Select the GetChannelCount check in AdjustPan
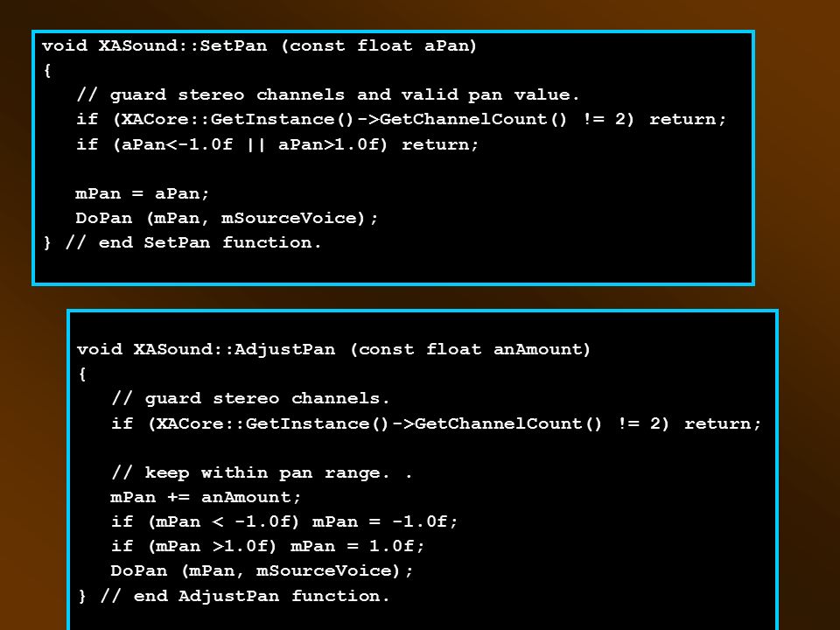 [436, 423]
